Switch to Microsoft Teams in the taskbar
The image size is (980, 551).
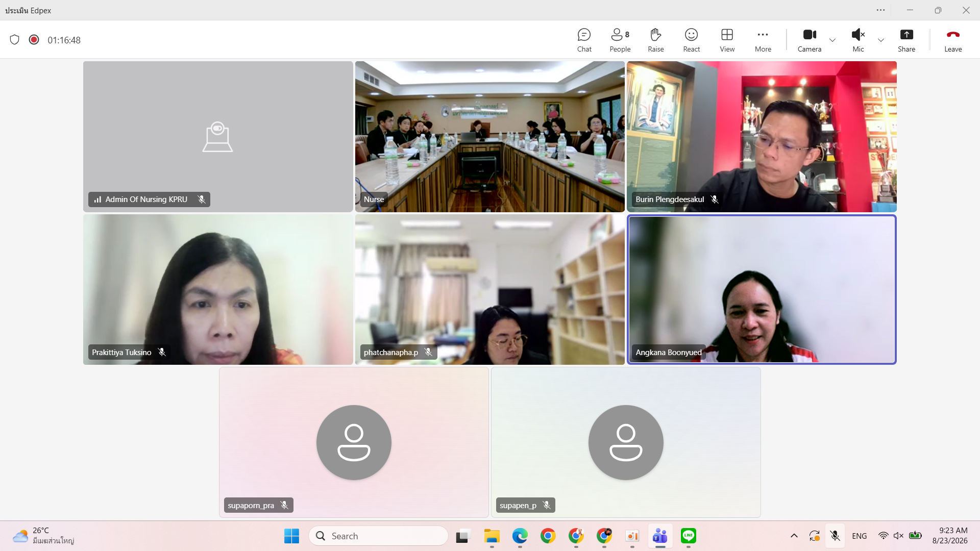(x=660, y=536)
